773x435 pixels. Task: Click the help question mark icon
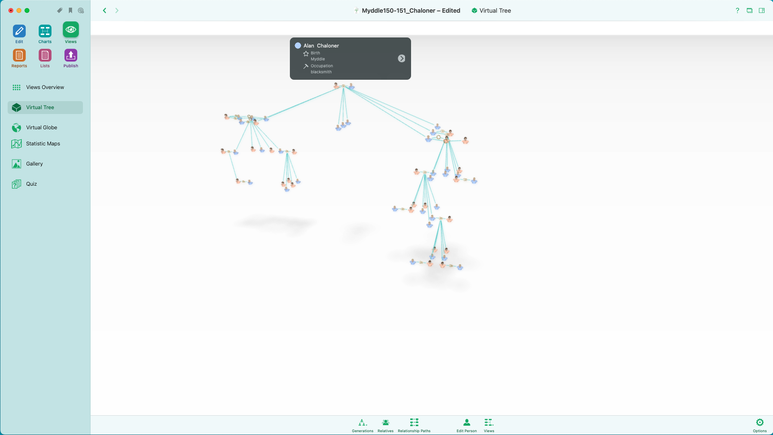click(x=738, y=10)
